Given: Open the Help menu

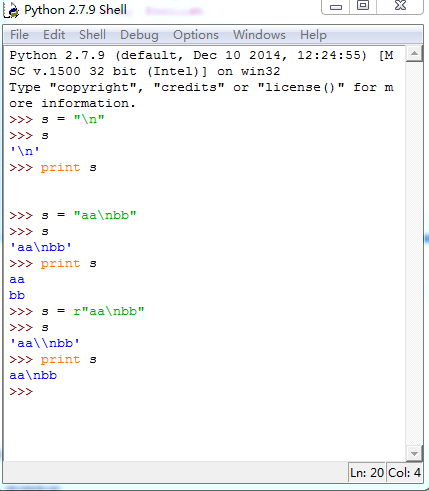Looking at the screenshot, I should pos(313,35).
